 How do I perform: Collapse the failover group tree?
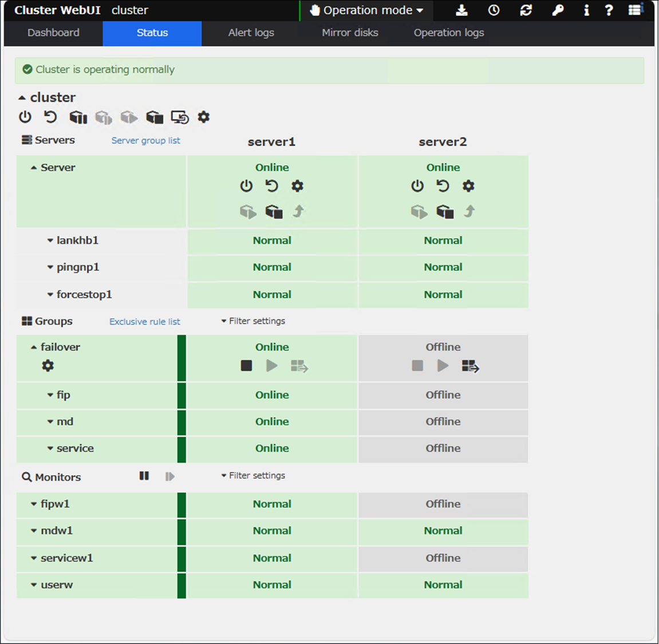coord(34,347)
